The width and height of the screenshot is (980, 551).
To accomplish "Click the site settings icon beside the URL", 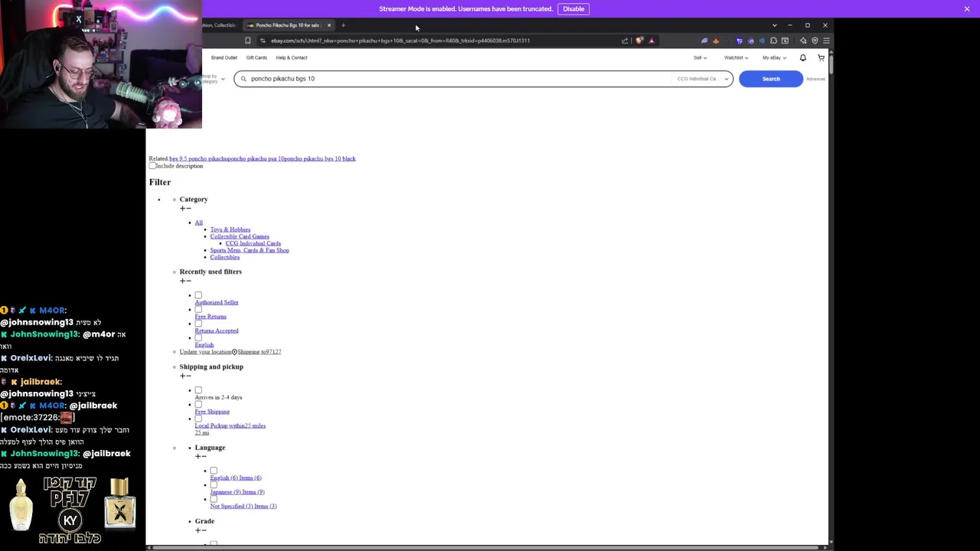I will point(263,41).
